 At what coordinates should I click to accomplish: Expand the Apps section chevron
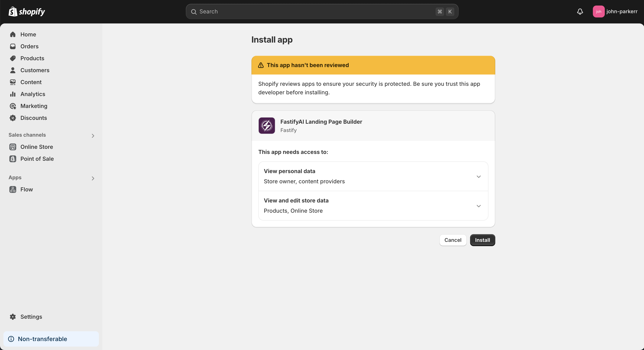coord(93,178)
